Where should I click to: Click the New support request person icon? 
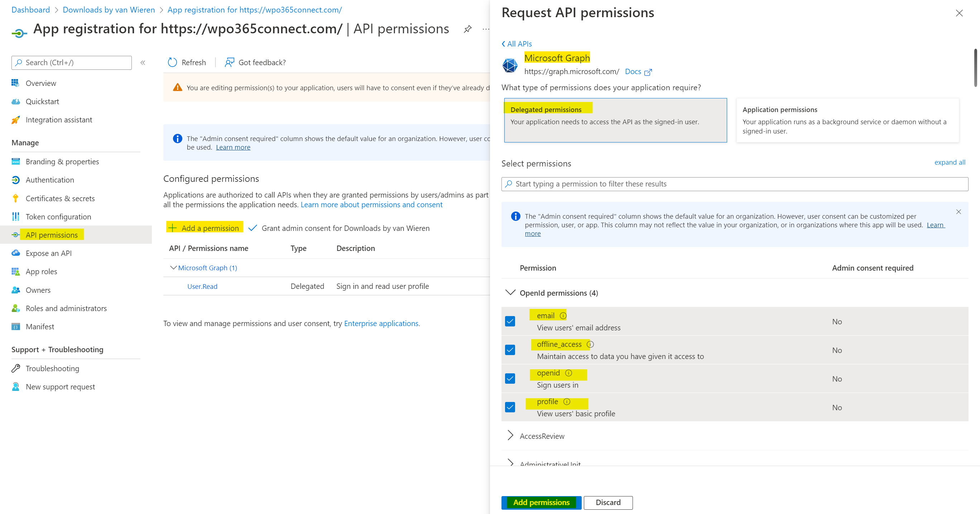point(15,387)
